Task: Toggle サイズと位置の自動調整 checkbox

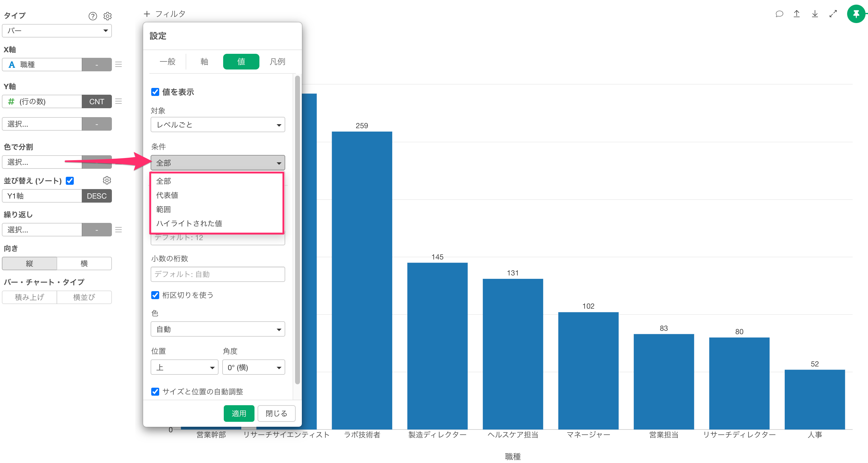Action: pos(155,391)
